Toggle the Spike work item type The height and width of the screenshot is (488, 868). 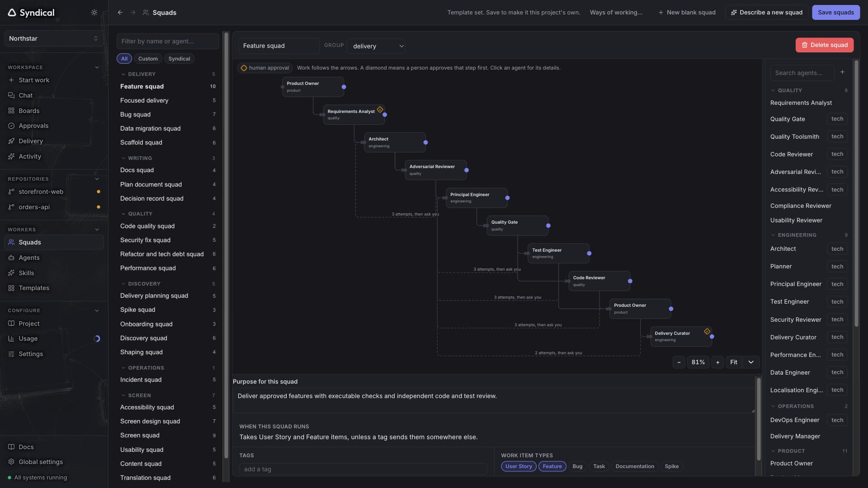672,466
